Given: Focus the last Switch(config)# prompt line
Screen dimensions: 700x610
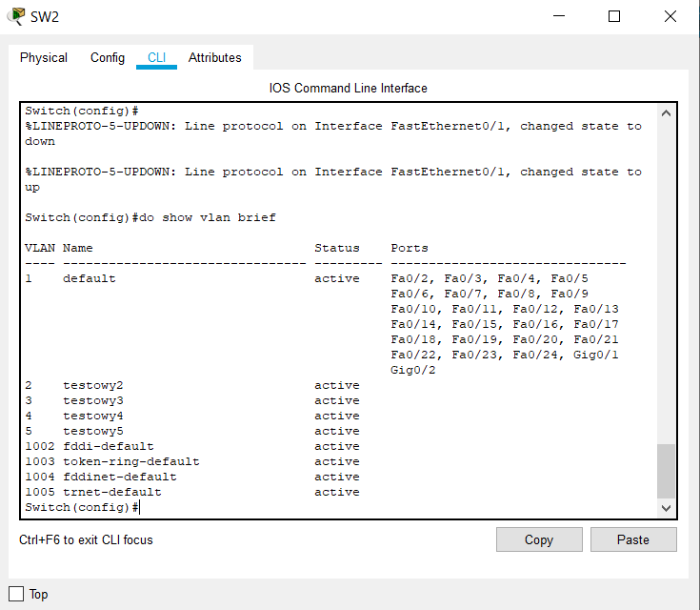Looking at the screenshot, I should [84, 507].
